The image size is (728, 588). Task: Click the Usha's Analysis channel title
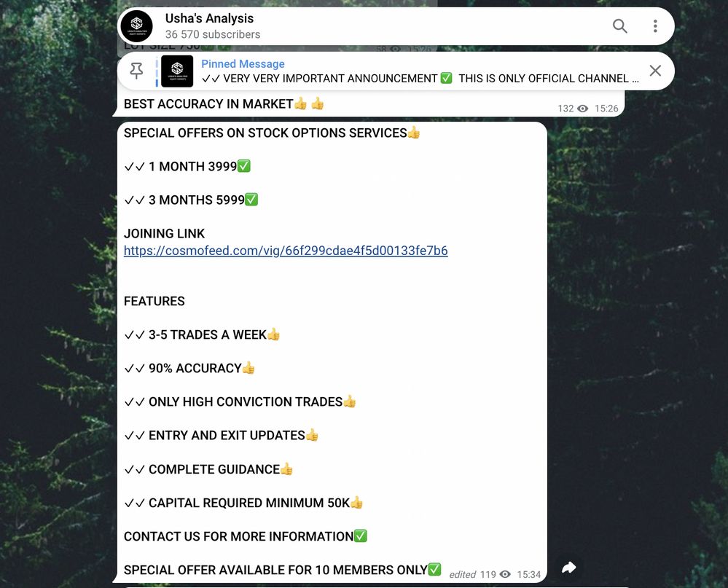coord(209,18)
